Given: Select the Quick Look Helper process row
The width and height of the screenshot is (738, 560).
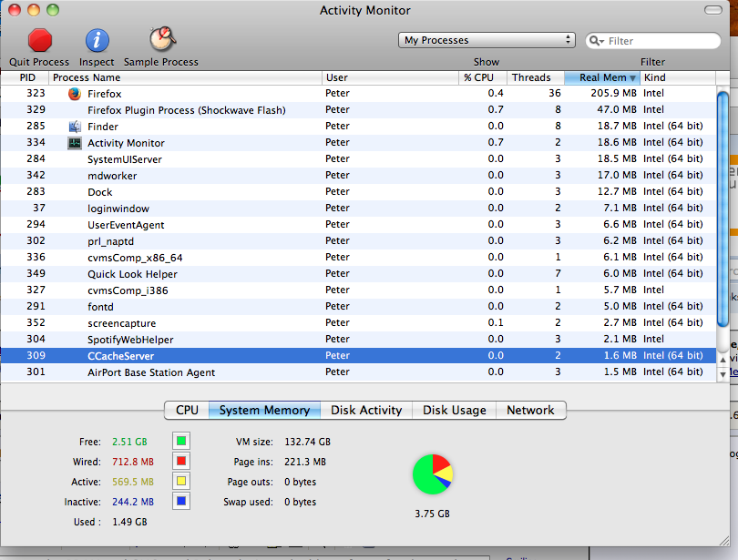Looking at the screenshot, I should (x=358, y=274).
